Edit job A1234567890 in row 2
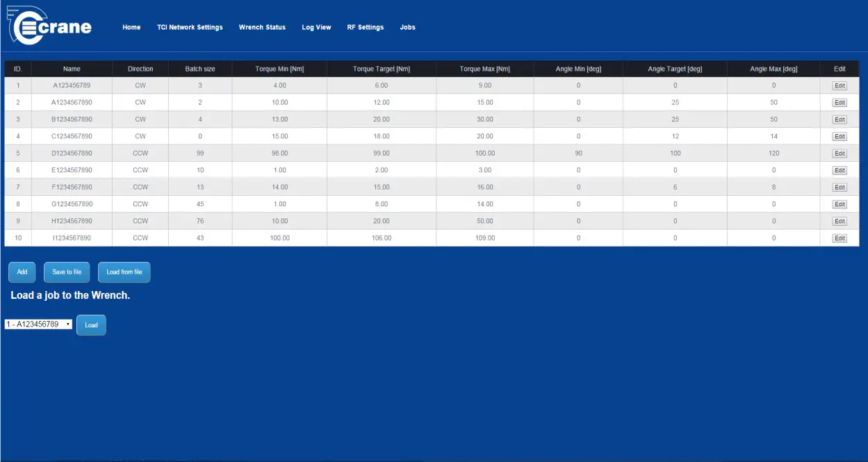This screenshot has width=868, height=462. 840,102
